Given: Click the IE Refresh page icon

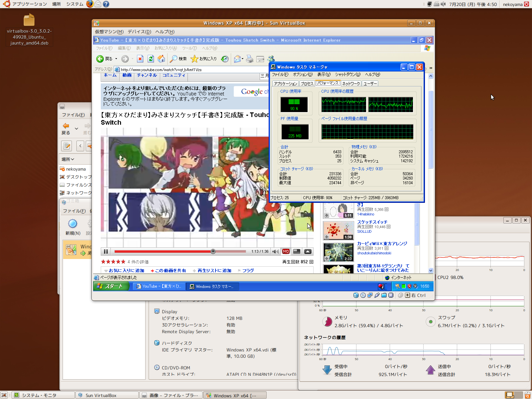Looking at the screenshot, I should click(x=151, y=59).
